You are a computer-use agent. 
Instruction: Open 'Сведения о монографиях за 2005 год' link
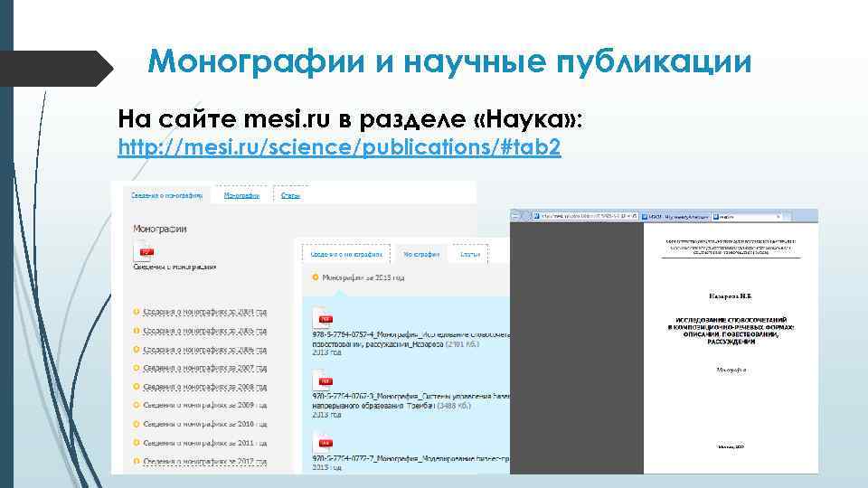click(x=205, y=331)
